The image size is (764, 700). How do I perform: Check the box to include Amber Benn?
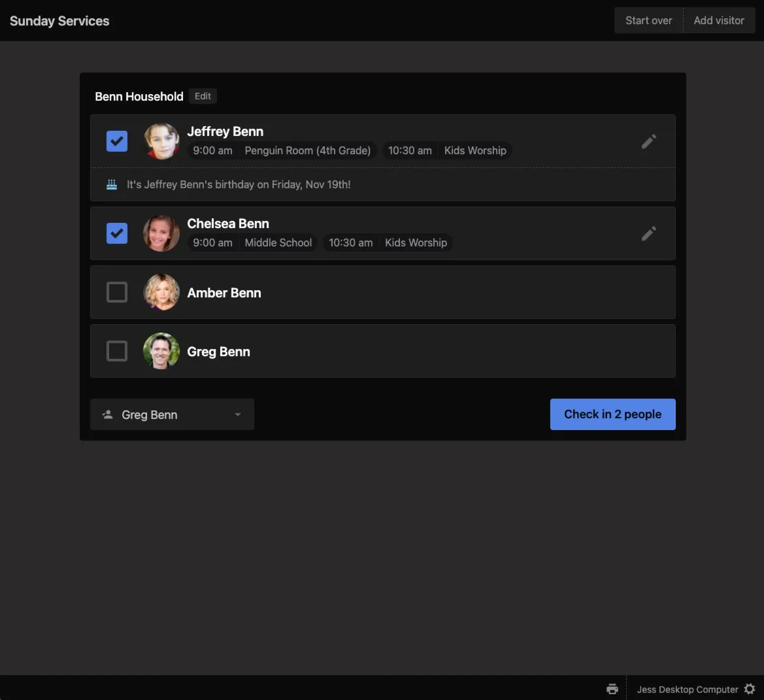tap(116, 292)
